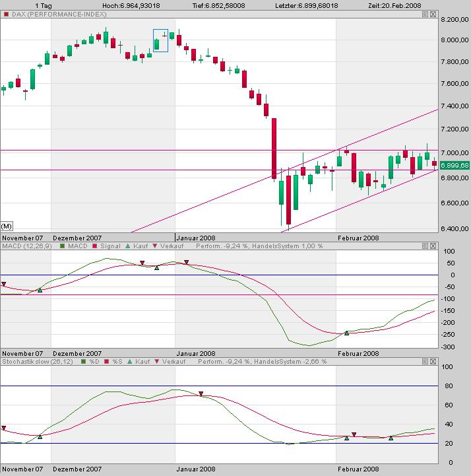Click 'November 07' label under the Stochastik panel

pyautogui.click(x=22, y=469)
